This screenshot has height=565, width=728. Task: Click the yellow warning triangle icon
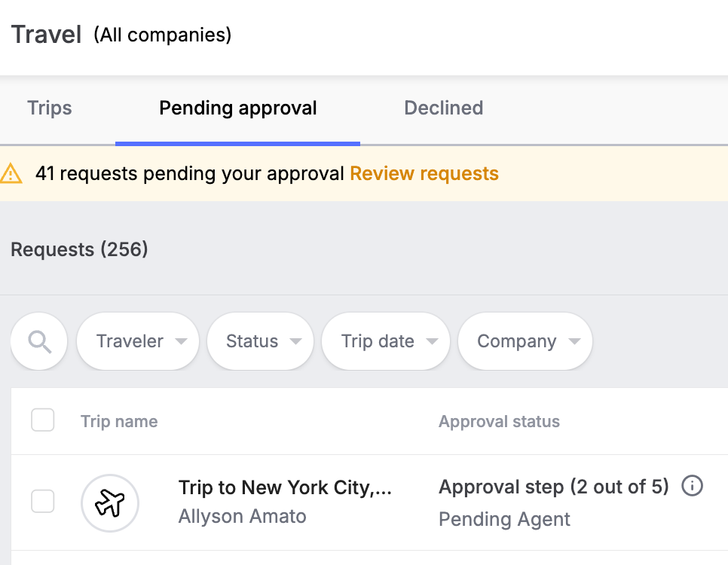(11, 173)
